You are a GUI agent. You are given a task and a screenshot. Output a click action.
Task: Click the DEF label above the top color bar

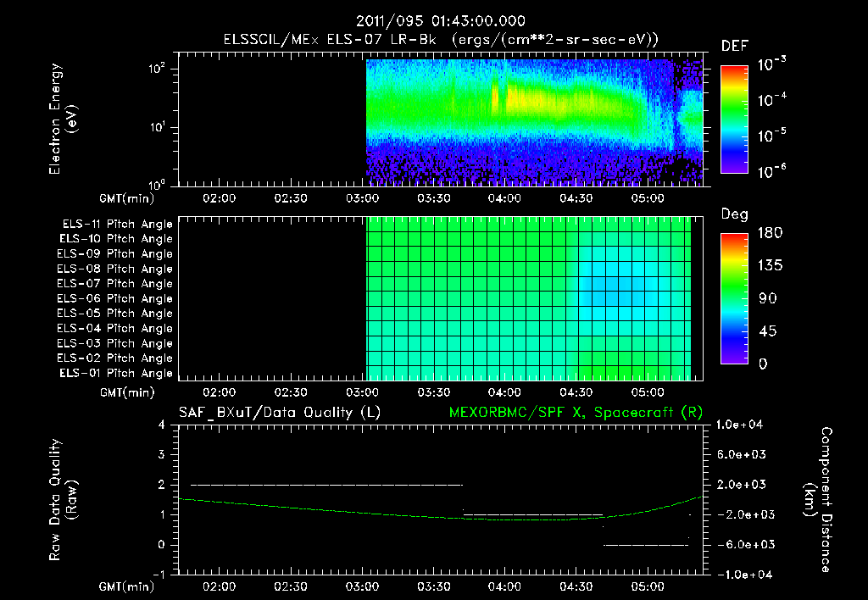[x=735, y=47]
